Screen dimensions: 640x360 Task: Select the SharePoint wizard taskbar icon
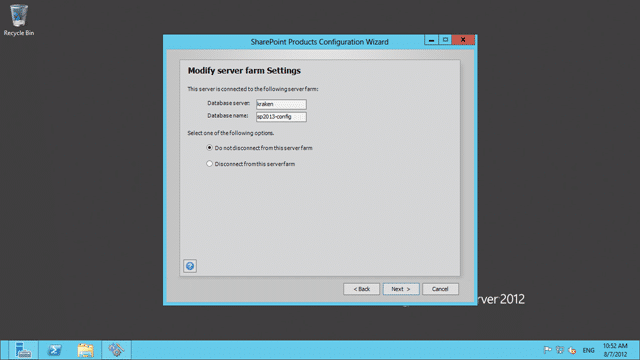click(x=116, y=350)
